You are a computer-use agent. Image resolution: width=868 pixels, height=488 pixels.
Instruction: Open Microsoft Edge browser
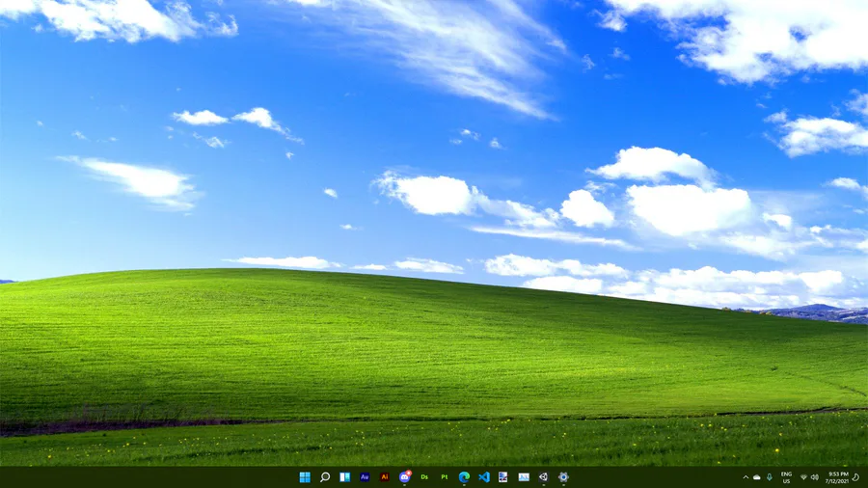point(464,477)
